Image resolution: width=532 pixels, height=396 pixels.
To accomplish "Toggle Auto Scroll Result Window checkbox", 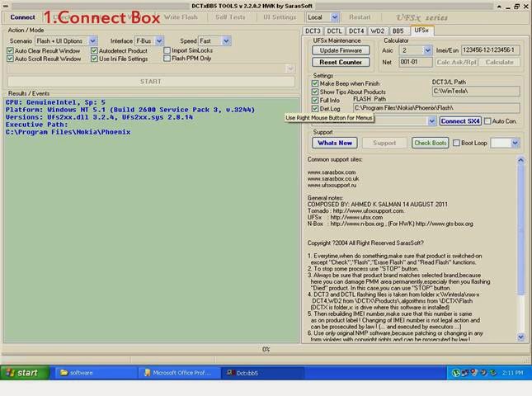I will [10, 59].
